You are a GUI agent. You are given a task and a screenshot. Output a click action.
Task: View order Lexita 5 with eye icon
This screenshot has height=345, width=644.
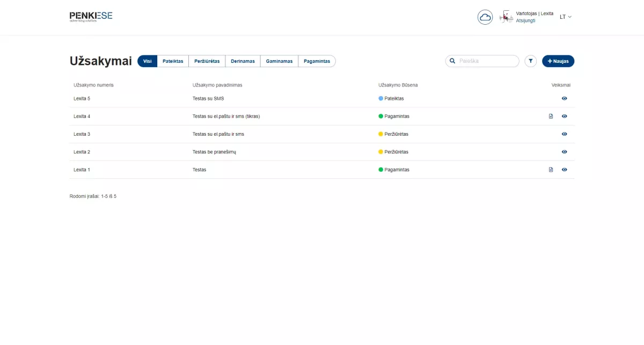pos(564,99)
